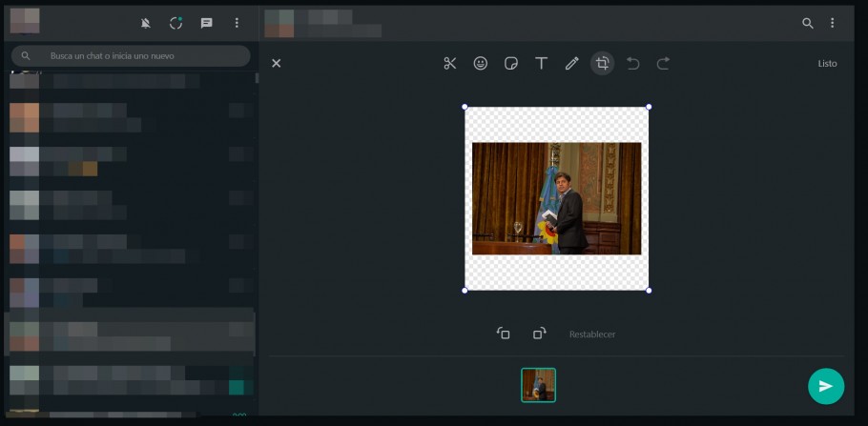This screenshot has width=868, height=426.
Task: Close the image editor
Action: click(277, 64)
